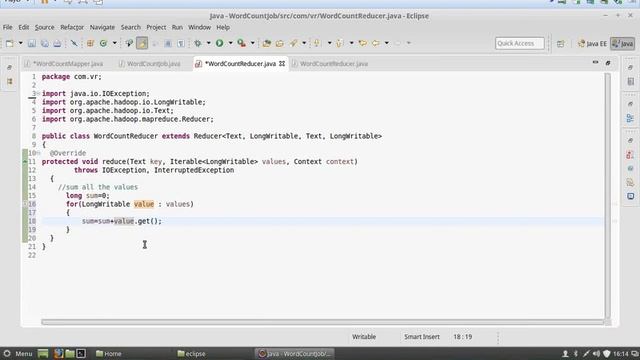
Task: Collapse the import block fold on line 3
Action: click(39, 93)
